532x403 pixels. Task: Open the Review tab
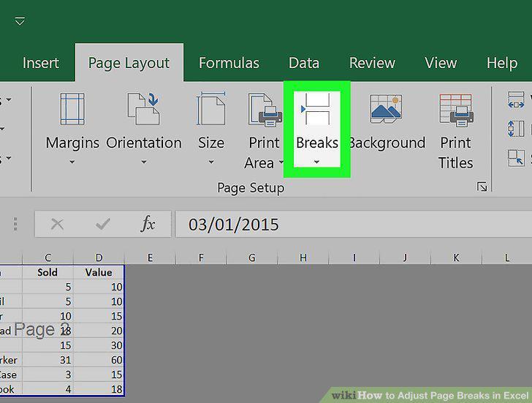pyautogui.click(x=372, y=63)
